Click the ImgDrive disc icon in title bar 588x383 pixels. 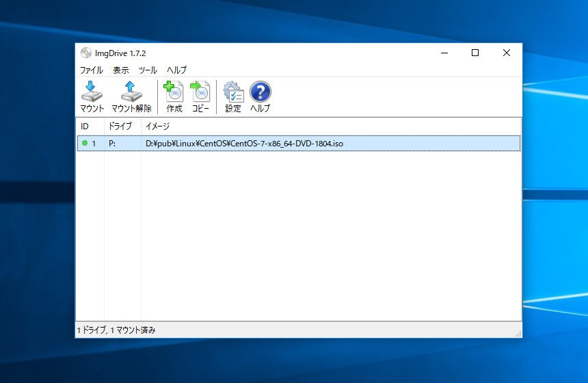pyautogui.click(x=85, y=53)
